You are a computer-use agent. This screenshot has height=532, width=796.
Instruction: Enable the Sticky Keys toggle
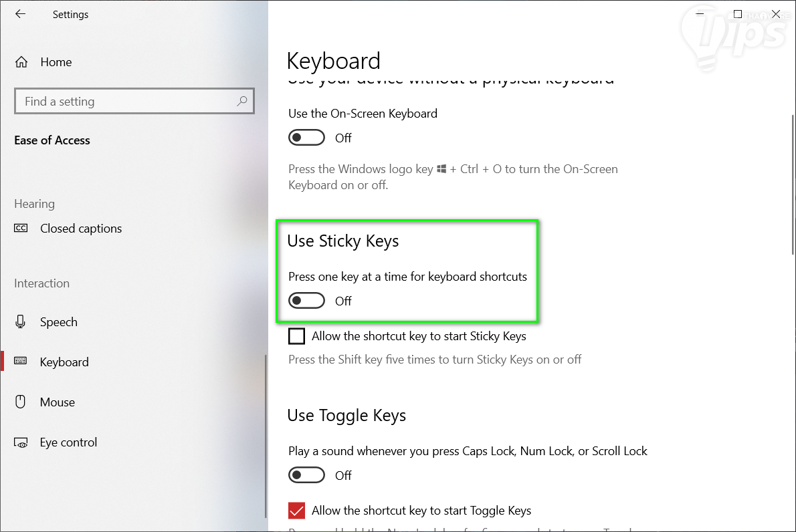click(306, 301)
